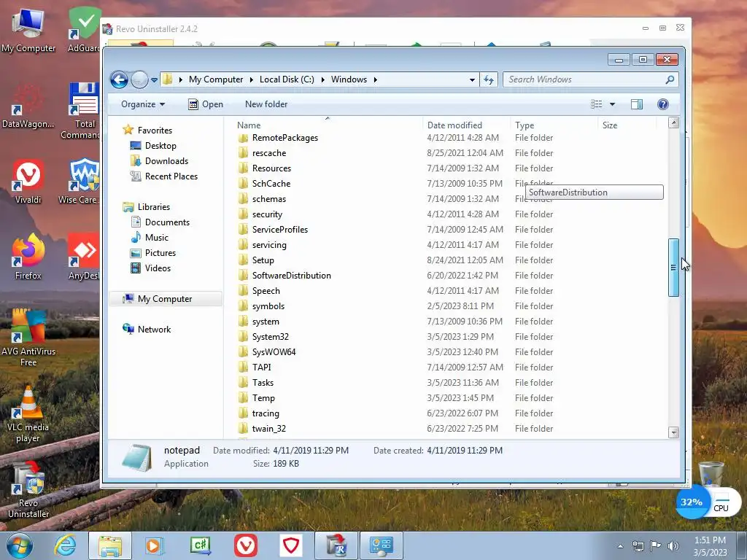Select the twain_32 folder
Screen dimensions: 747x560
coord(268,429)
